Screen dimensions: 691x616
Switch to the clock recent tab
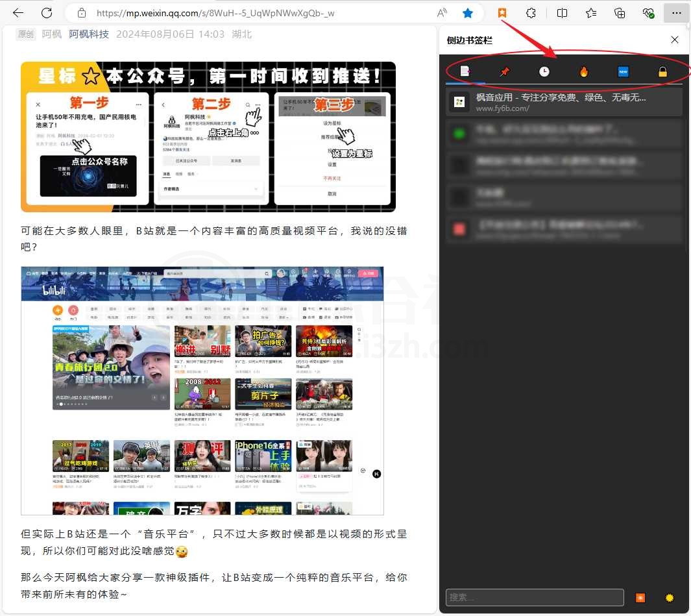[544, 71]
